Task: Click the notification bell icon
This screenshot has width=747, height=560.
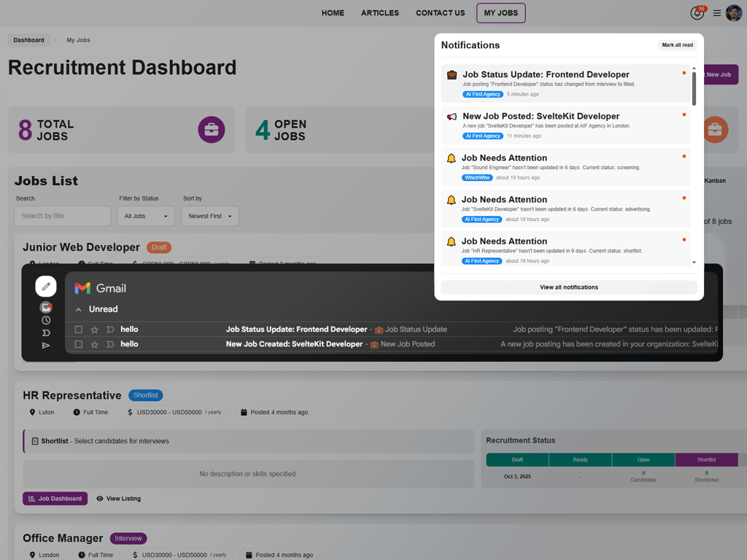Action: 697,13
